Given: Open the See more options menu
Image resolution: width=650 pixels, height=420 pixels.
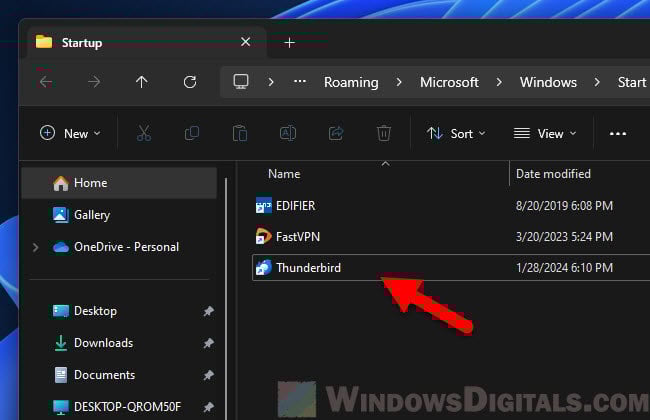Looking at the screenshot, I should point(618,134).
